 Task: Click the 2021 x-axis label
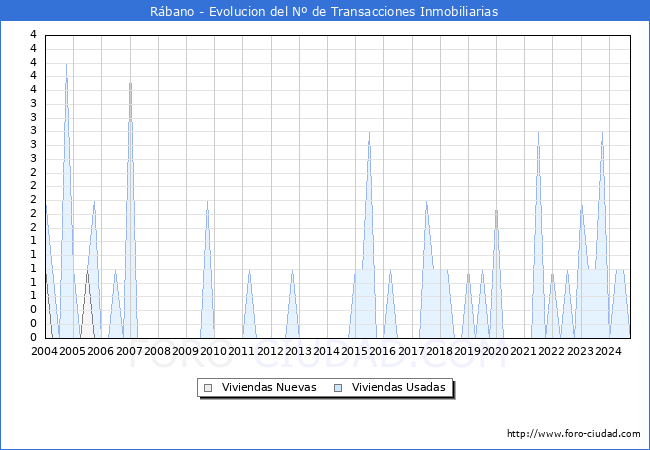[x=523, y=351]
